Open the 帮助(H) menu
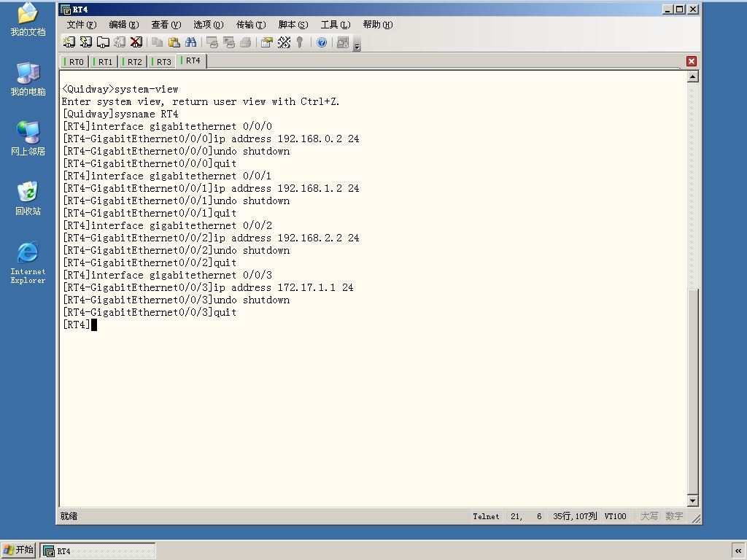 pos(378,25)
